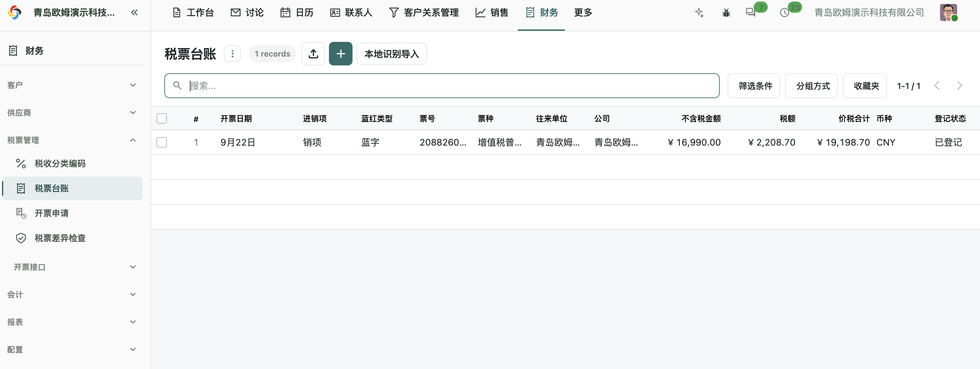This screenshot has height=369, width=980.
Task: Click the 1-1 / 1 pager text
Action: [x=908, y=86]
